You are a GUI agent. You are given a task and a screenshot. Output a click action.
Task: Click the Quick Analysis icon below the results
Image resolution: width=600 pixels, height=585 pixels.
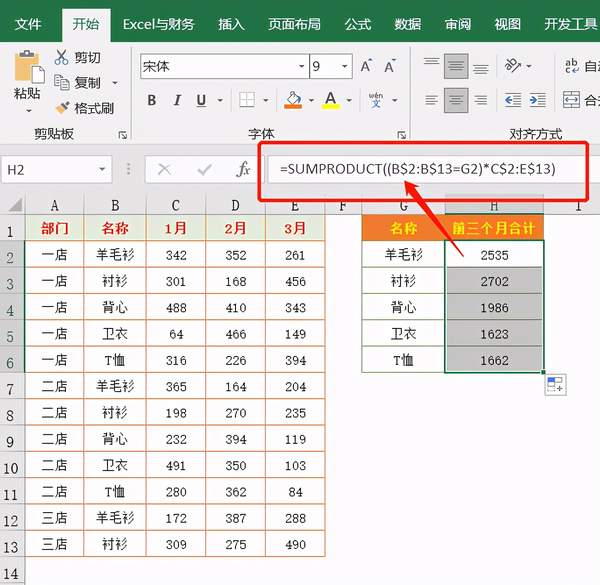(x=555, y=385)
